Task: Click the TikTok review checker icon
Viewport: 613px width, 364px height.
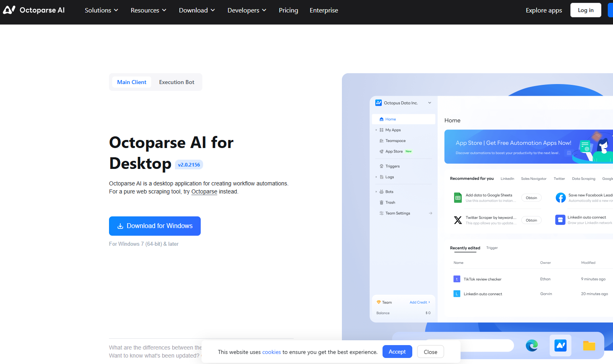Action: coord(457,279)
